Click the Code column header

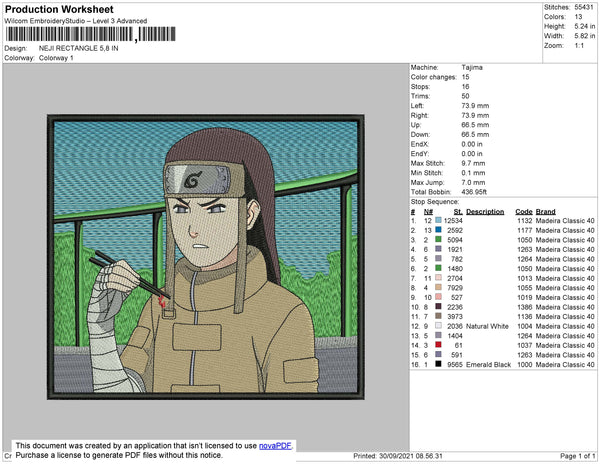click(524, 212)
